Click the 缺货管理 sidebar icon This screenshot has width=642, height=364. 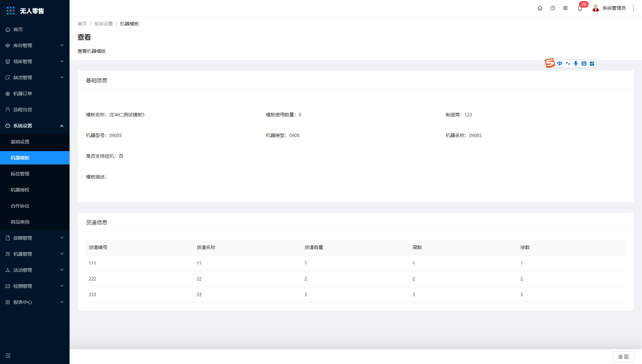pyautogui.click(x=8, y=78)
